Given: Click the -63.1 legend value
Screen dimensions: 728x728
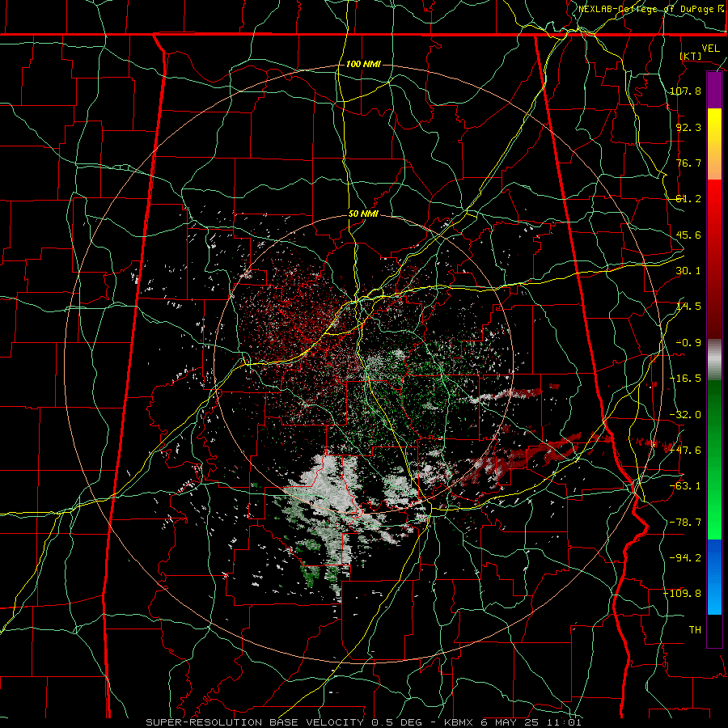Looking at the screenshot, I should (685, 486).
